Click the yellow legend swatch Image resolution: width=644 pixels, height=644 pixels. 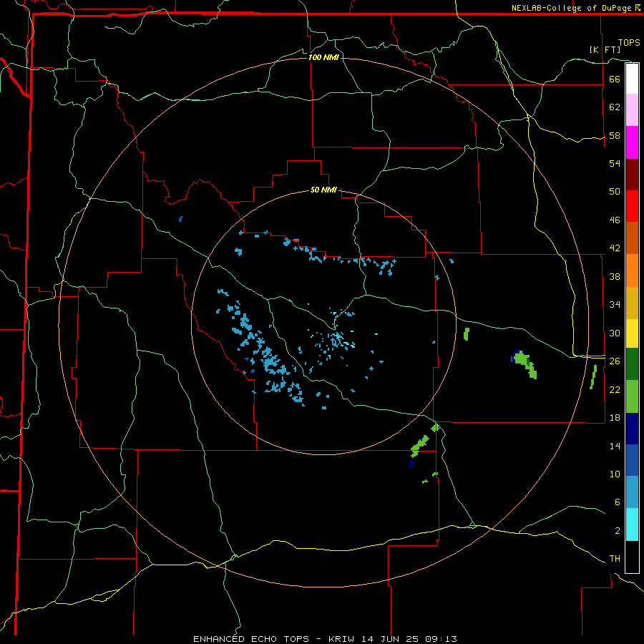click(632, 333)
